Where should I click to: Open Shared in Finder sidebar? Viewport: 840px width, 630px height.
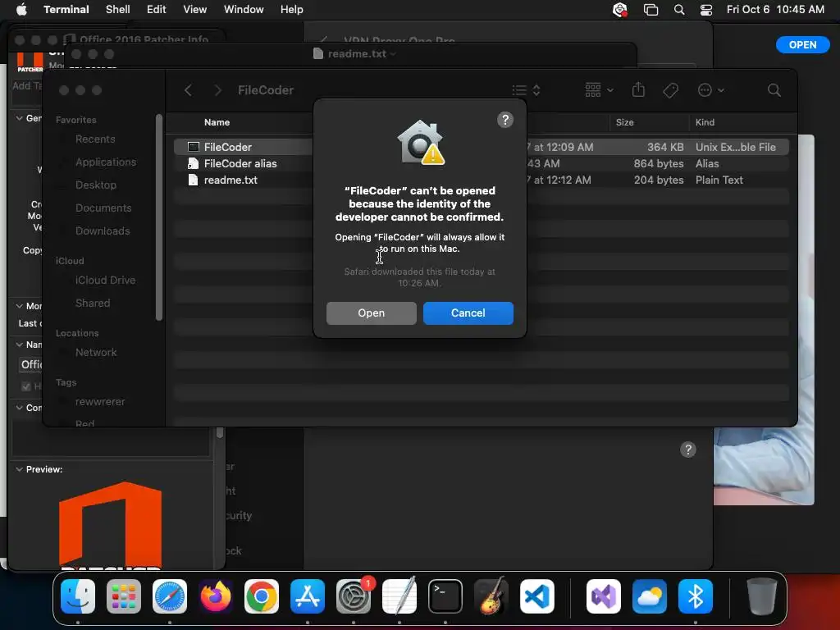point(92,304)
